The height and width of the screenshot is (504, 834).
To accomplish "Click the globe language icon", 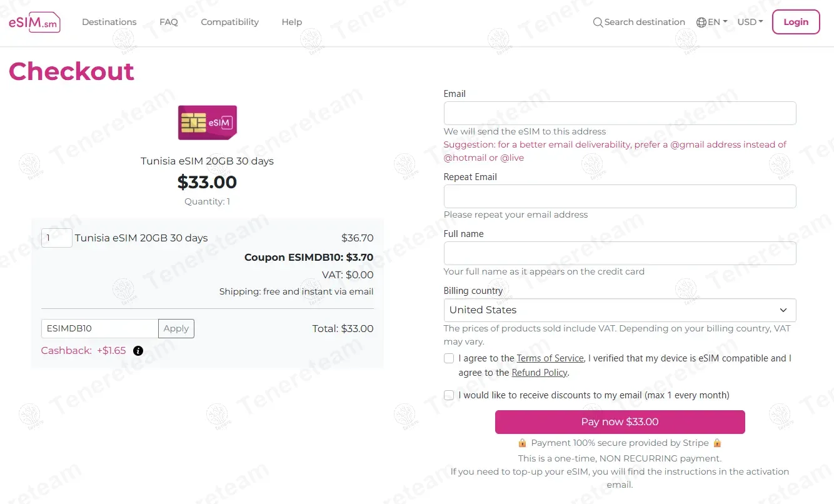I will tap(701, 23).
